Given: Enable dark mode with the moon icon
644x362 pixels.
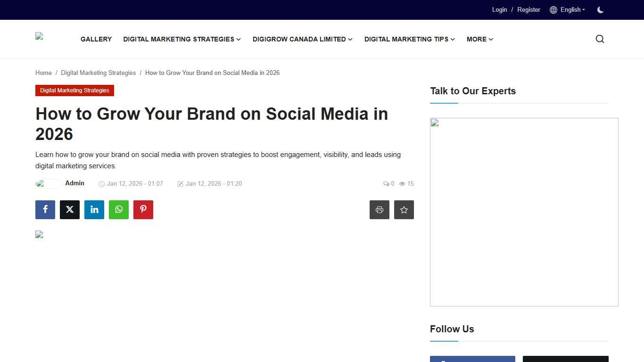Looking at the screenshot, I should pos(600,9).
